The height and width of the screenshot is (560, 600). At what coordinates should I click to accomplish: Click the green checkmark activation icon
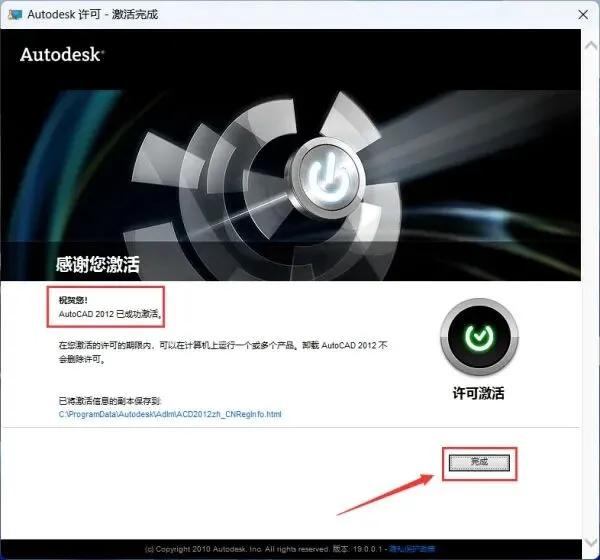(x=479, y=336)
